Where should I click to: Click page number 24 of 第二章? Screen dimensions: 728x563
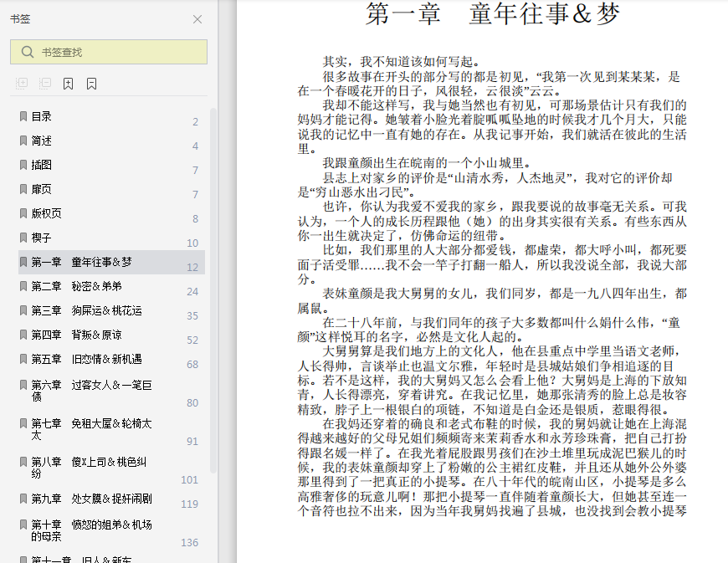(x=192, y=291)
